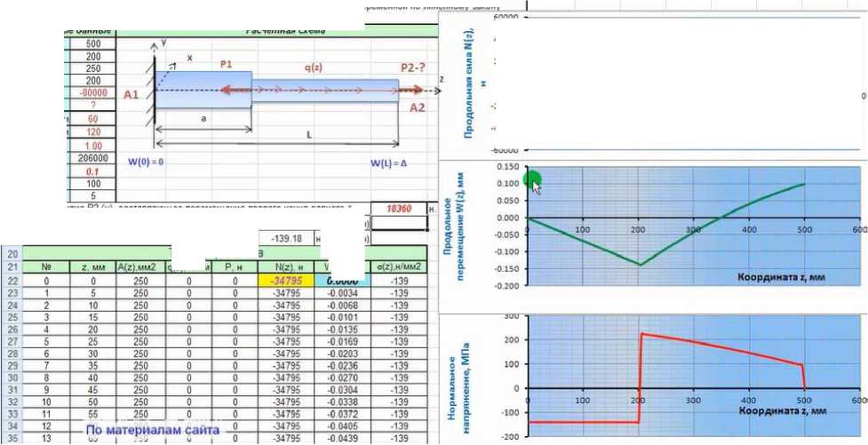
Task: Select the cell containing 18360
Action: coord(399,209)
